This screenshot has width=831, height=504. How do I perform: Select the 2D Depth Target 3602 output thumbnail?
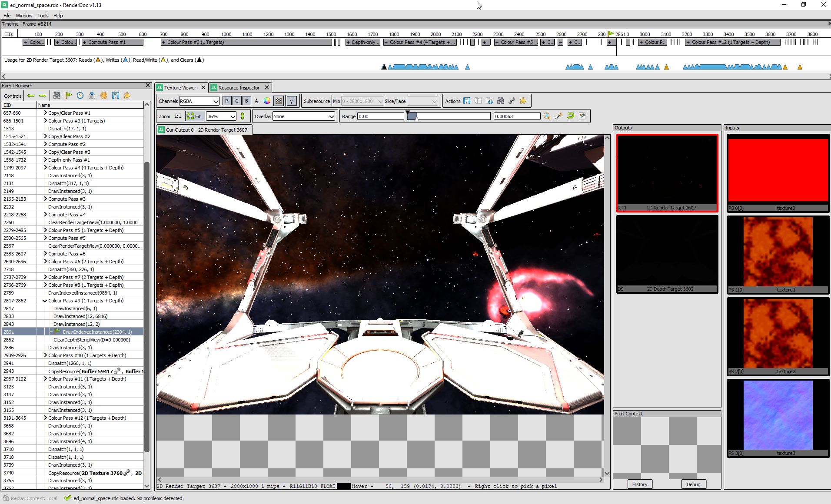pyautogui.click(x=667, y=254)
